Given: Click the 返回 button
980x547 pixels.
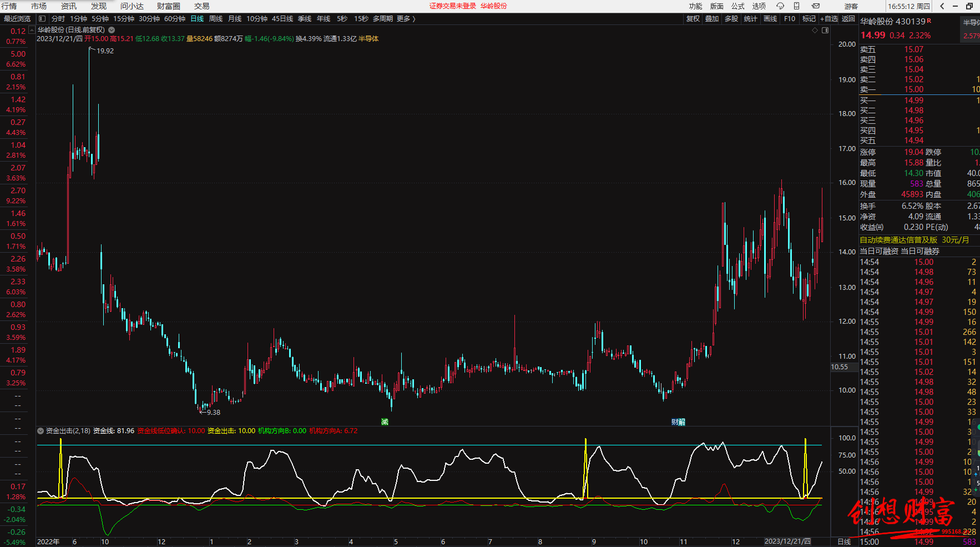Looking at the screenshot, I should [x=848, y=19].
